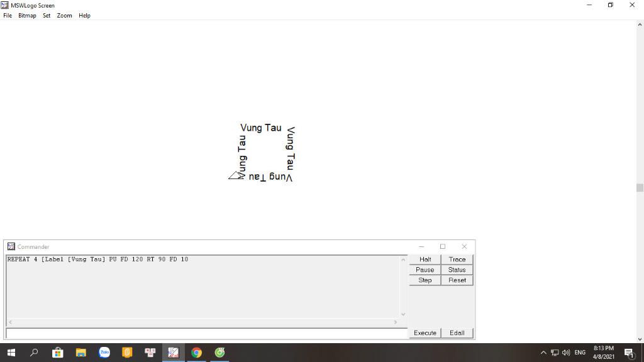
Task: Click history scroll up arrow in Commander
Action: (x=403, y=260)
